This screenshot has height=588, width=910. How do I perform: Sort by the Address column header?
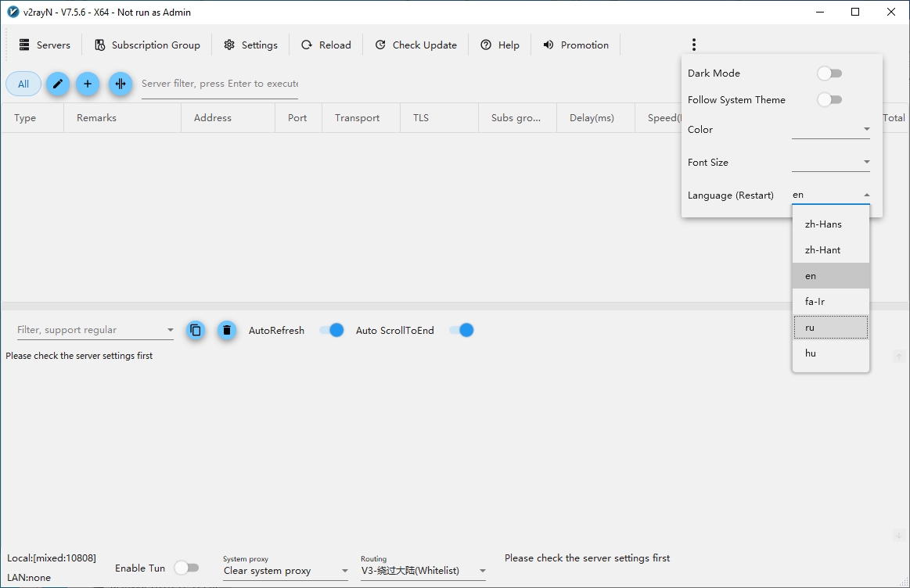[x=228, y=118]
